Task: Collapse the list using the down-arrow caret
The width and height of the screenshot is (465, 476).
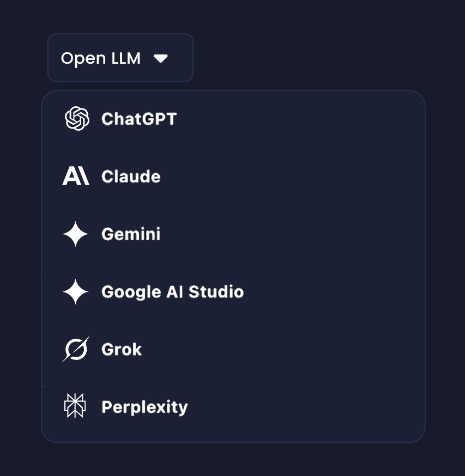Action: [160, 58]
